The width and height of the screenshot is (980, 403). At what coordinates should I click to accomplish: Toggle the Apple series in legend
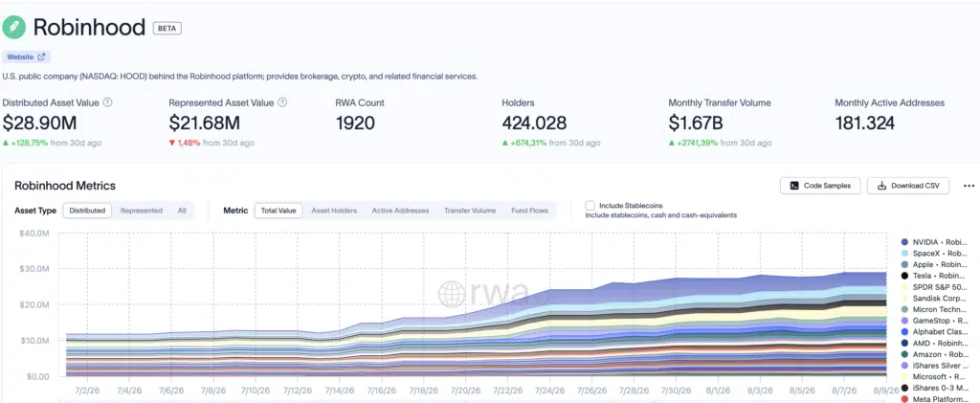tap(934, 264)
